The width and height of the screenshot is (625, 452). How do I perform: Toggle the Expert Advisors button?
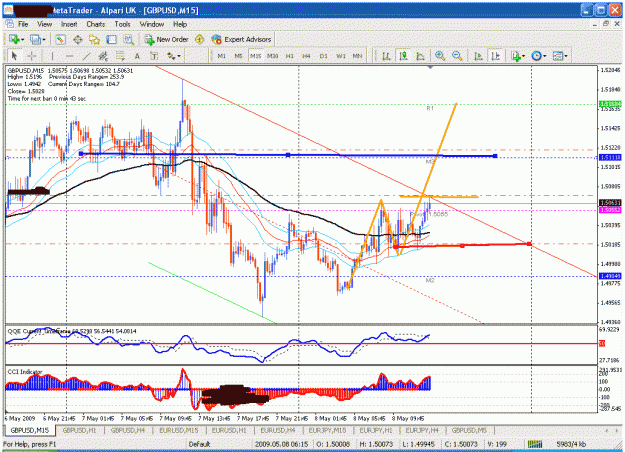[242, 39]
